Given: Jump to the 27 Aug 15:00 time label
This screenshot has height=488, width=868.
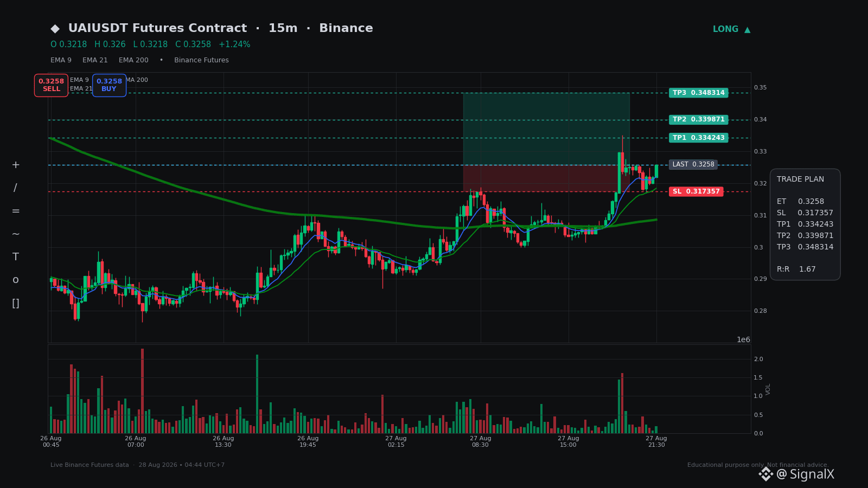Looking at the screenshot, I should [569, 441].
